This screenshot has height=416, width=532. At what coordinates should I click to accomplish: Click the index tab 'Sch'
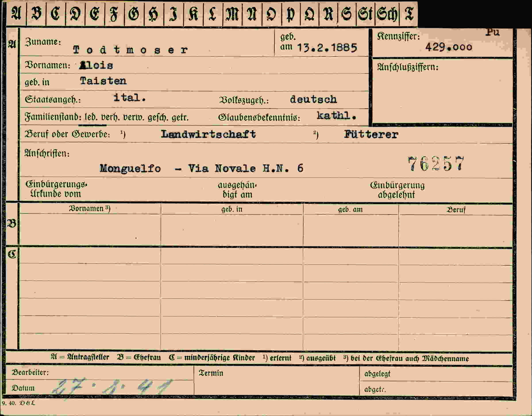(x=387, y=14)
